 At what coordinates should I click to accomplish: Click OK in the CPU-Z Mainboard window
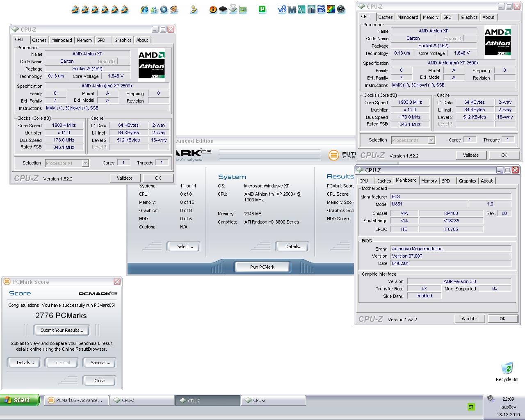tap(502, 319)
